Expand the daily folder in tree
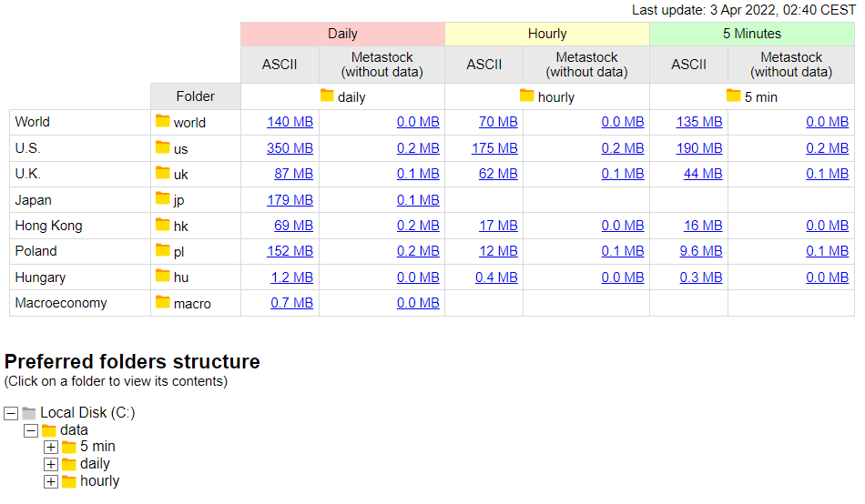865x504 pixels. point(51,464)
